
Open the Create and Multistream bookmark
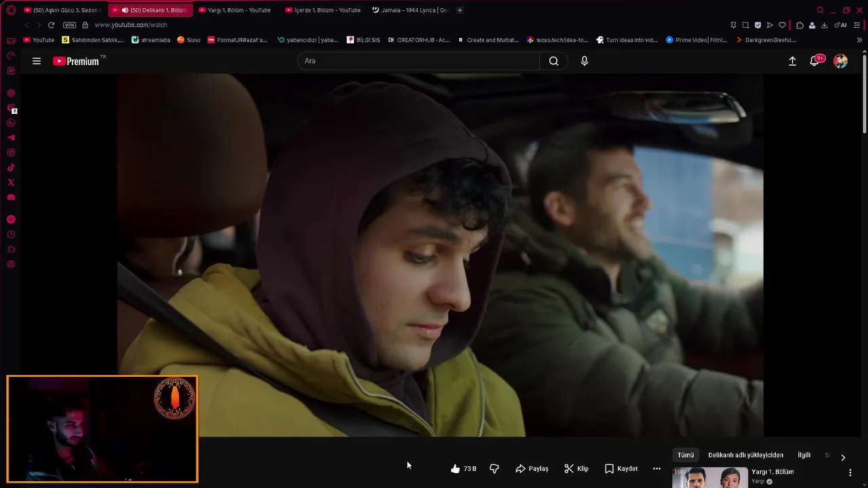[488, 40]
